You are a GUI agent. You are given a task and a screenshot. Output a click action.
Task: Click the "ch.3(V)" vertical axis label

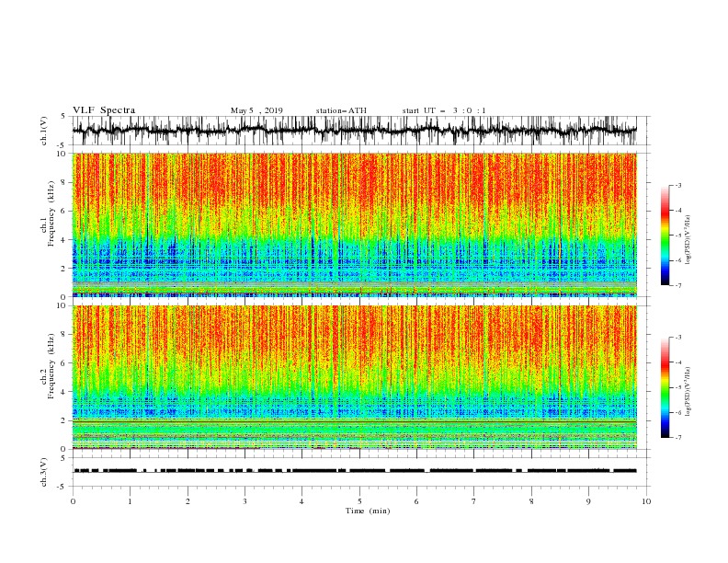[x=44, y=472]
